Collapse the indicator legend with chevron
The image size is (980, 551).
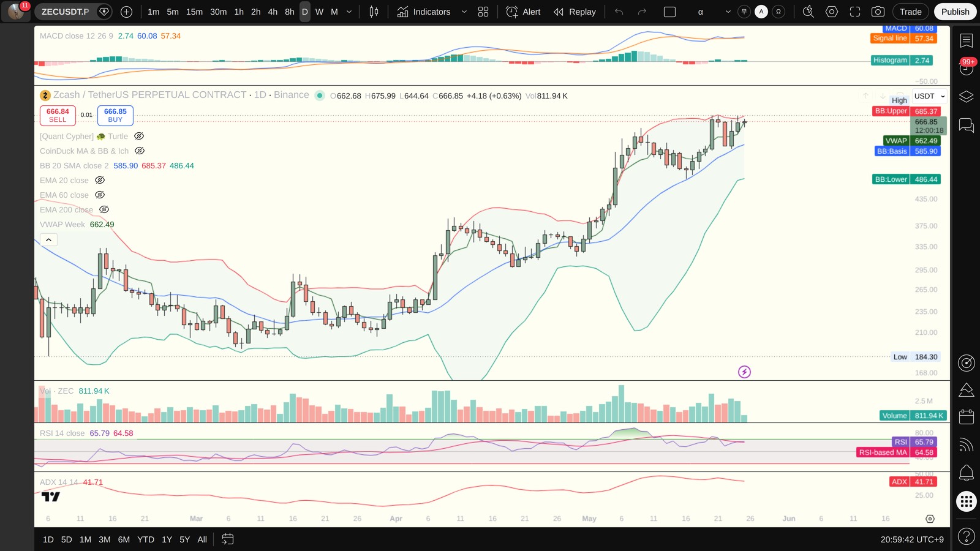point(48,239)
